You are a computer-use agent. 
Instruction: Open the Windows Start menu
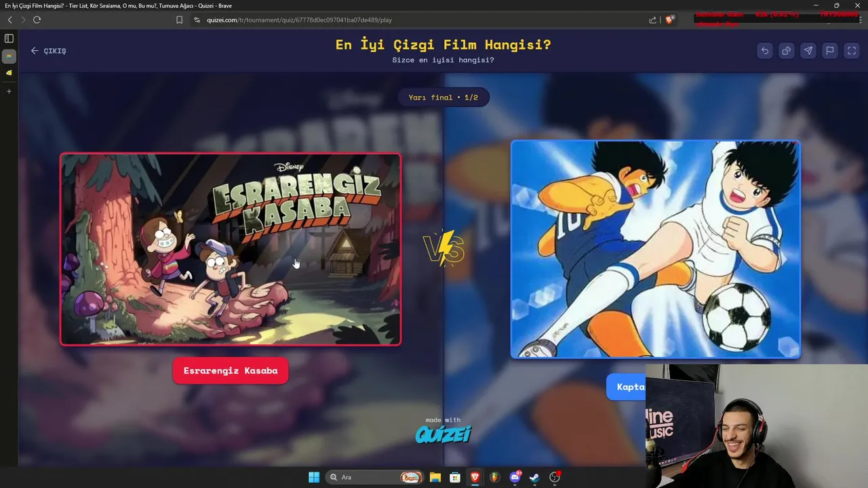[x=314, y=477]
